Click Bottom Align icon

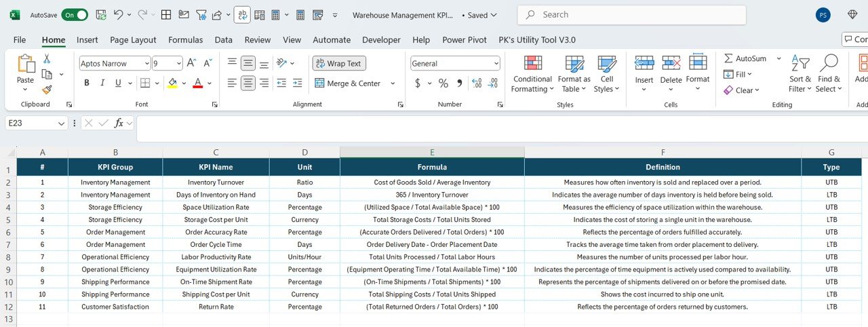[264, 63]
